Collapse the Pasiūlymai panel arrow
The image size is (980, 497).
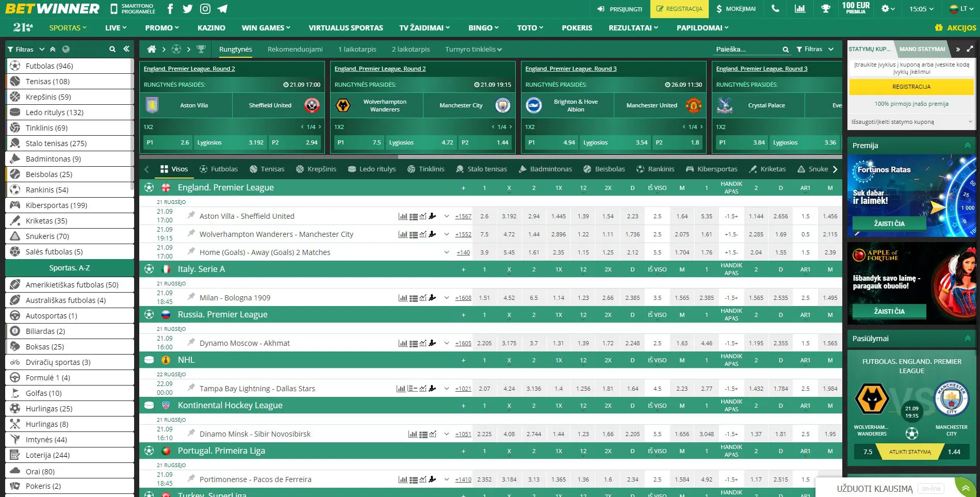(967, 339)
